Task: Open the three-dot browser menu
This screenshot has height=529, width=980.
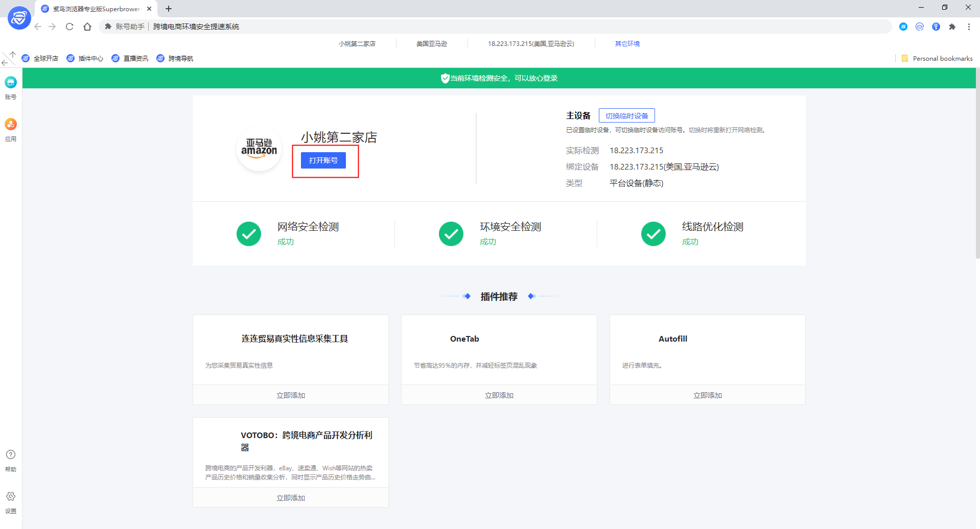Action: 969,27
